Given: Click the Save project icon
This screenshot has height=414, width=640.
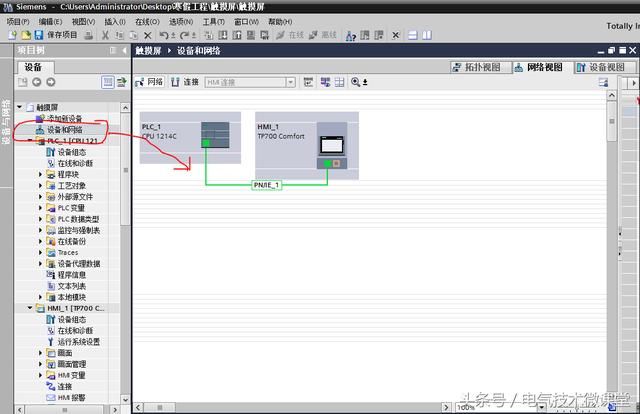Looking at the screenshot, I should [x=38, y=36].
